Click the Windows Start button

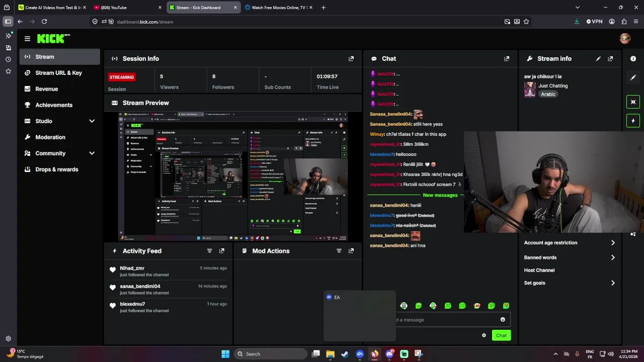click(225, 354)
